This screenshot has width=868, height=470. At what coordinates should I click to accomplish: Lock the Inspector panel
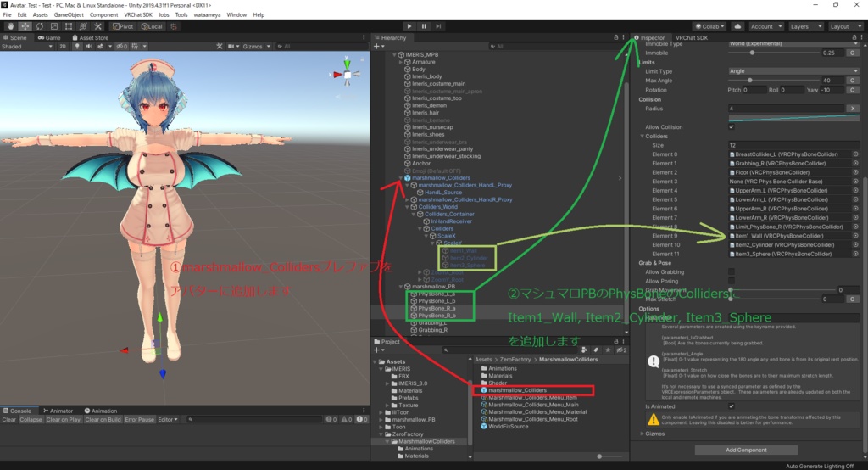pos(854,37)
